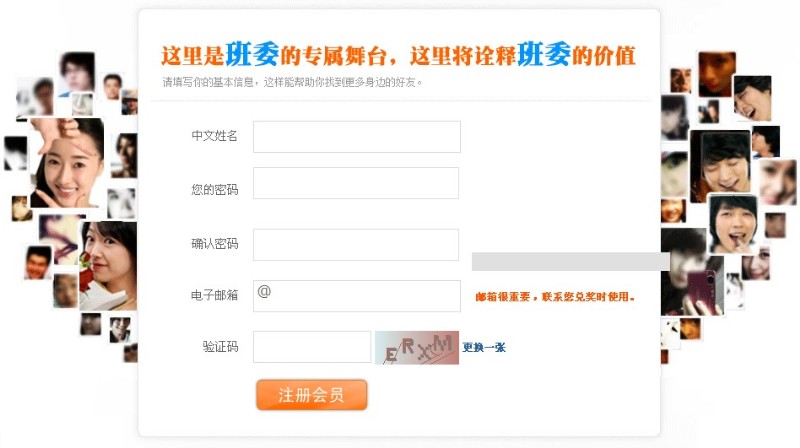Screen dimensions: 800x448
Task: Open the photo of woman framing her face with hands
Action: (67, 163)
